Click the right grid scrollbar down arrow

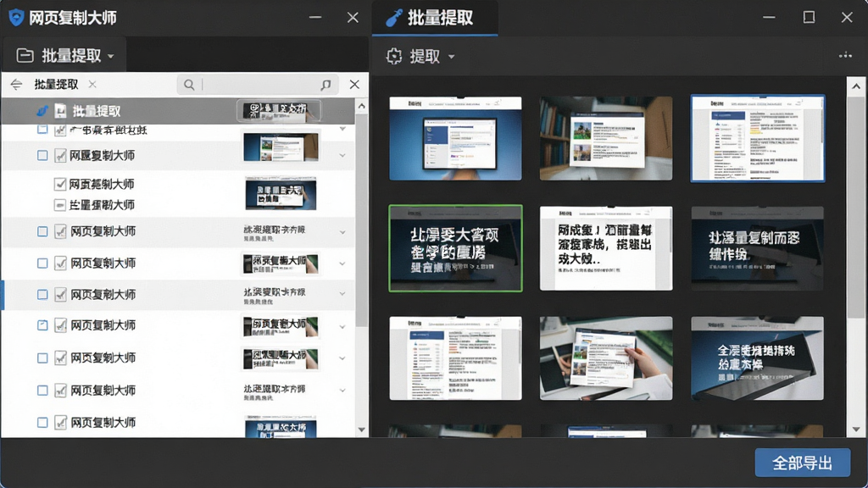(x=856, y=429)
